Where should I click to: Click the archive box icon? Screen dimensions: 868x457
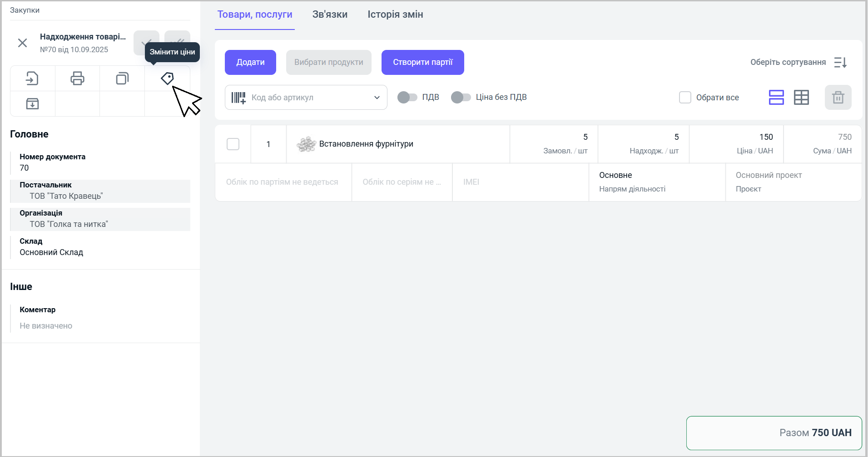(32, 104)
